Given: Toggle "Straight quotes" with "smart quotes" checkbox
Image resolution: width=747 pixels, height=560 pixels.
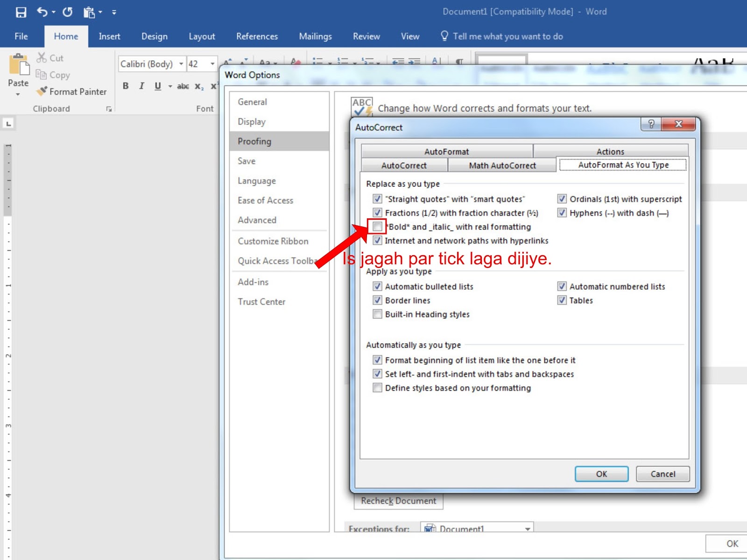Looking at the screenshot, I should [377, 199].
